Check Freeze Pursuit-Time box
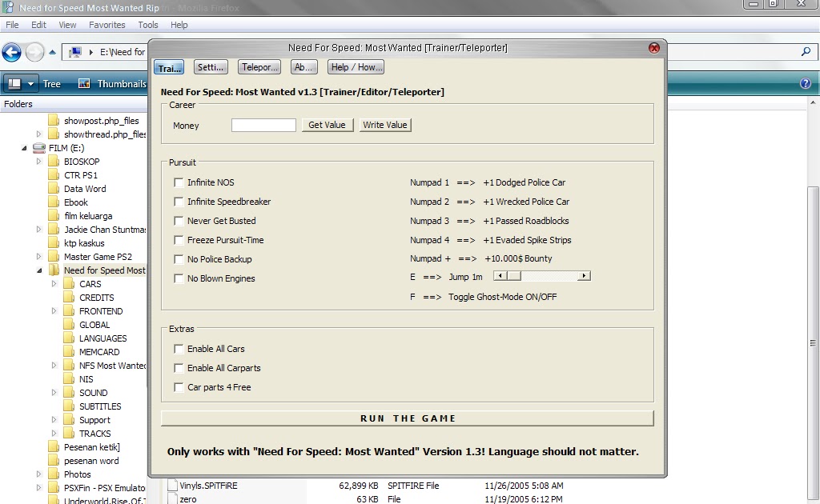The height and width of the screenshot is (504, 820). point(179,240)
